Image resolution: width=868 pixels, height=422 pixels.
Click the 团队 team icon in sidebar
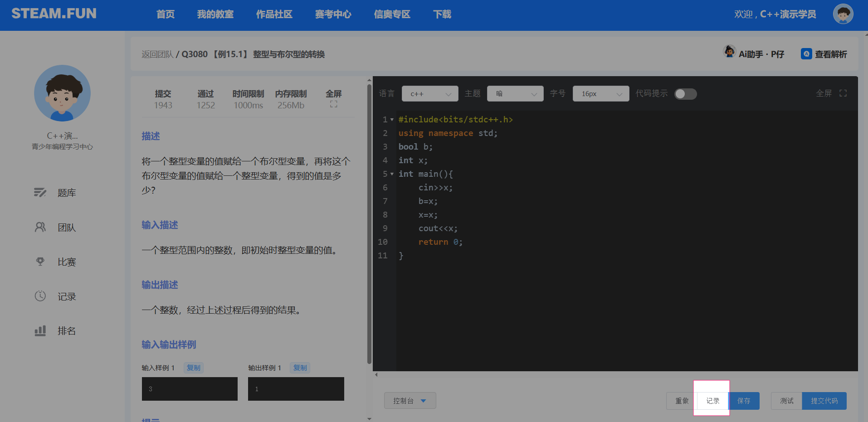point(40,227)
